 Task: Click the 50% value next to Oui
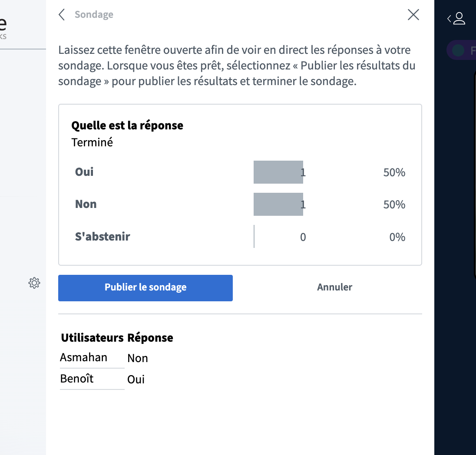[x=393, y=172]
